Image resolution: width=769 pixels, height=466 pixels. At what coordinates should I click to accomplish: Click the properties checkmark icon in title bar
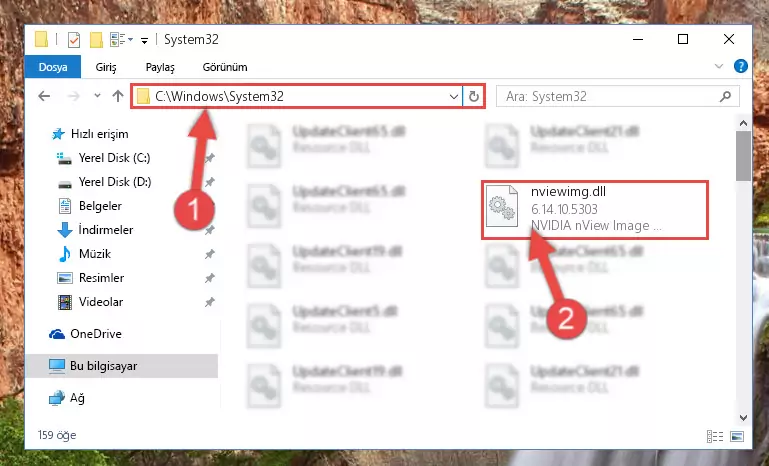click(74, 40)
